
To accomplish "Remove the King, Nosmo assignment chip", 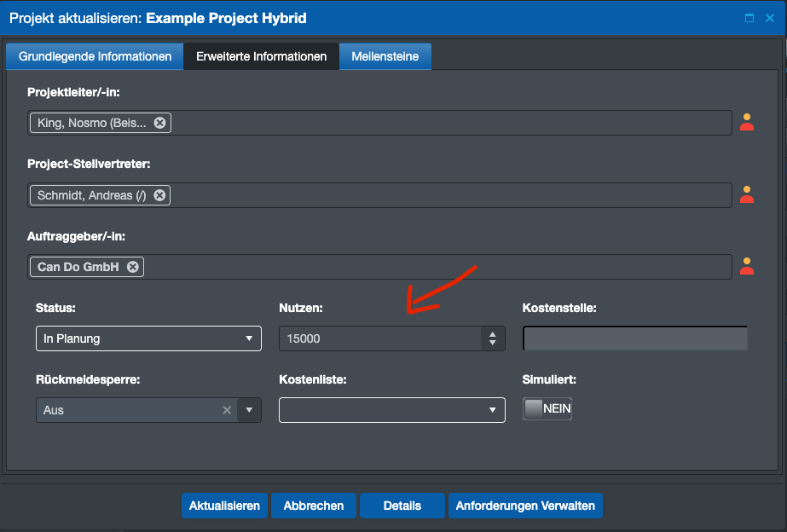I will coord(159,122).
